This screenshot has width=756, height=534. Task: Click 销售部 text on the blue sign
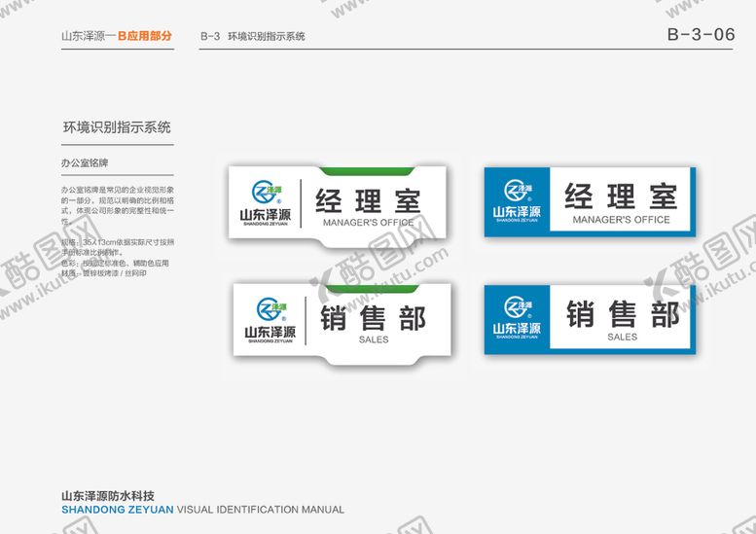(623, 314)
